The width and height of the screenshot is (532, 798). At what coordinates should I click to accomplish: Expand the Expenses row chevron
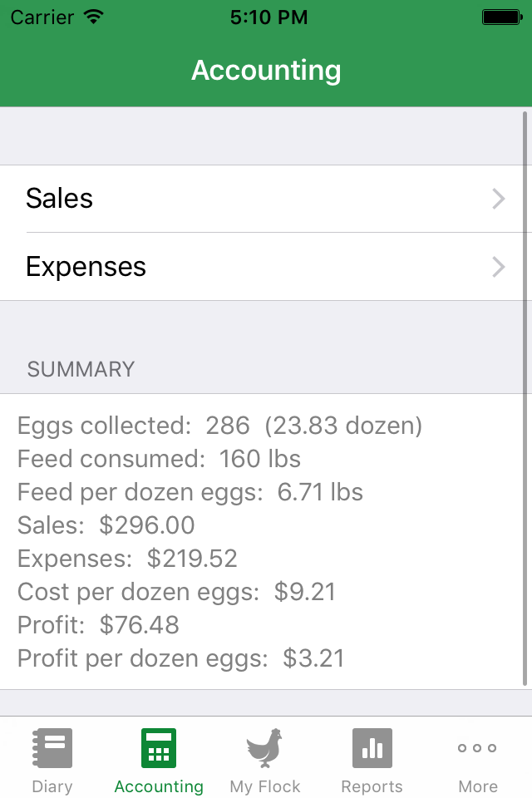499,267
